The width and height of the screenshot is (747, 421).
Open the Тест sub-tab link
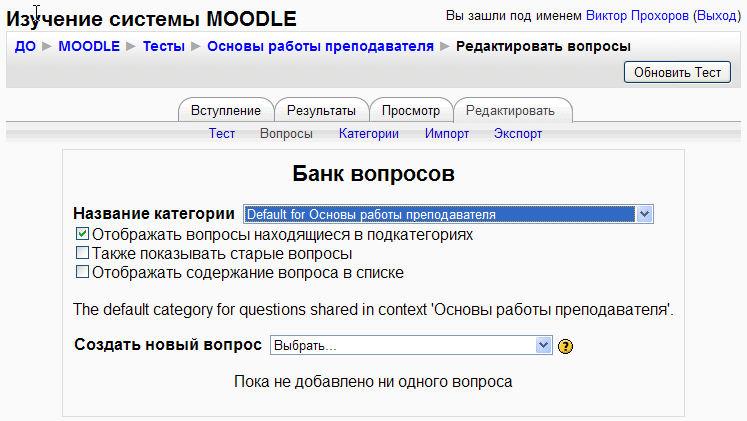pyautogui.click(x=222, y=134)
